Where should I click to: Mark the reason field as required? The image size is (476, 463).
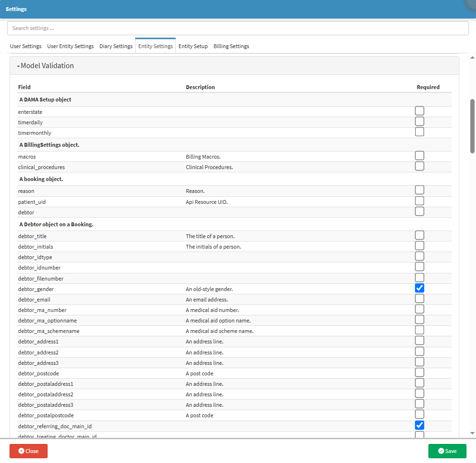[x=419, y=191]
